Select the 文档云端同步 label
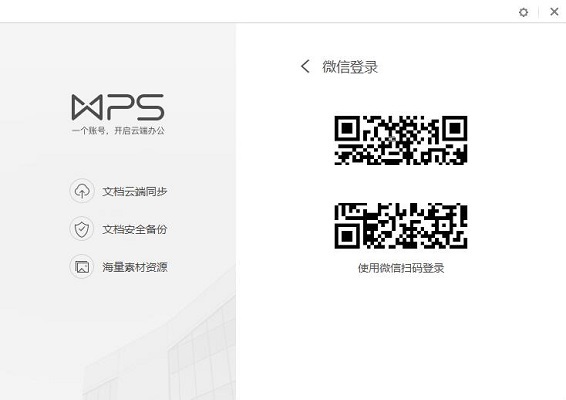 pos(135,192)
